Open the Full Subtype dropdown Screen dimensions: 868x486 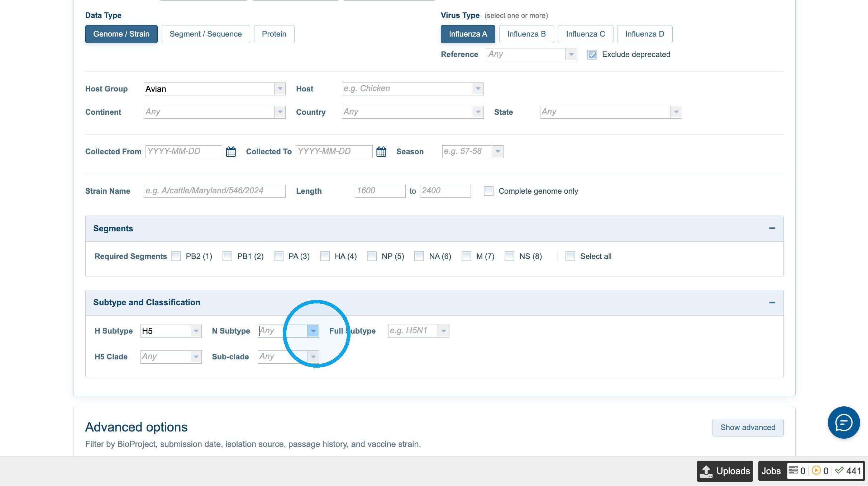coord(443,331)
